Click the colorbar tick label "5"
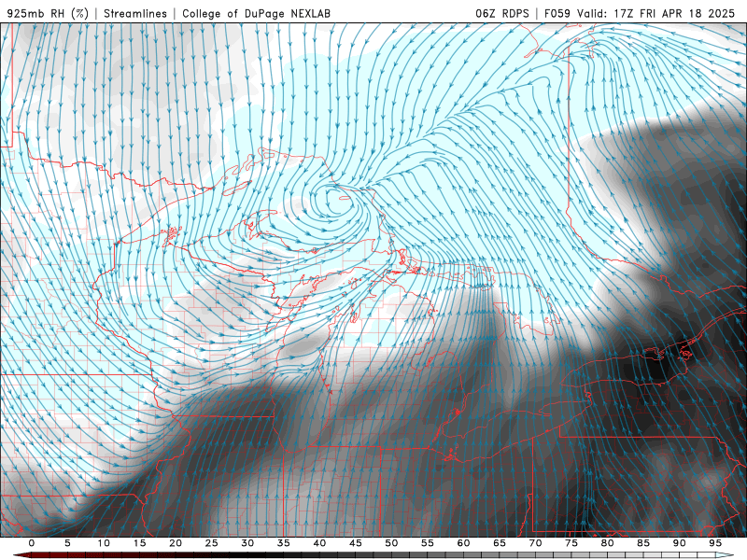747x560 pixels. tap(67, 543)
